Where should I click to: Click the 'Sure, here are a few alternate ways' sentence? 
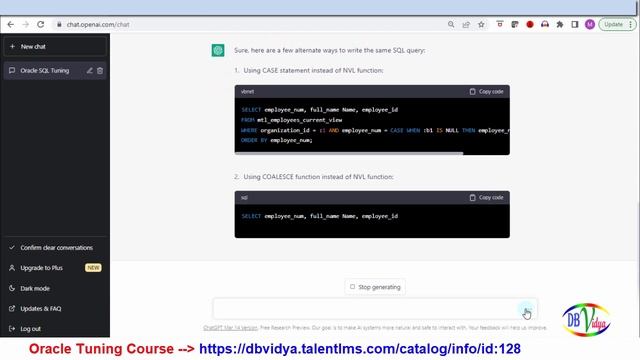click(x=330, y=50)
